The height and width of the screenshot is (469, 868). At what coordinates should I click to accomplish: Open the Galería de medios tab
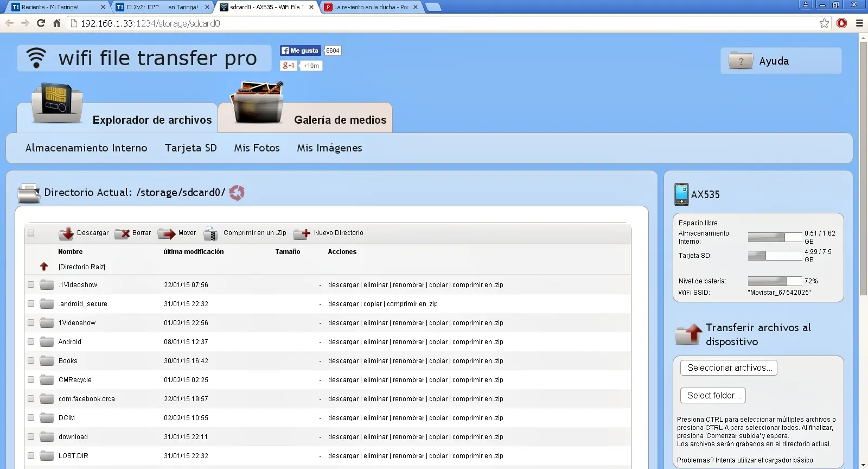[305, 117]
